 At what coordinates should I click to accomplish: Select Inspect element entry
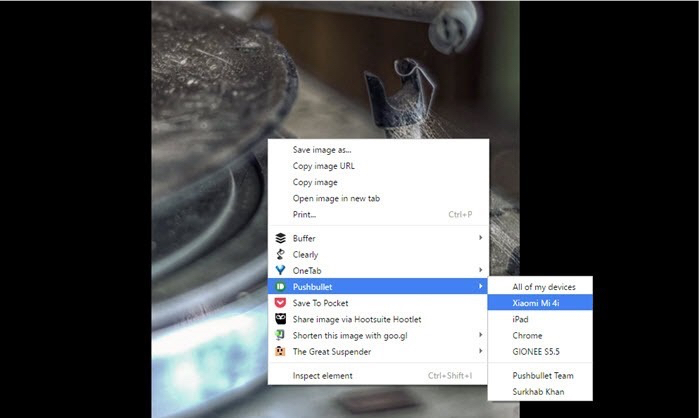pos(378,376)
